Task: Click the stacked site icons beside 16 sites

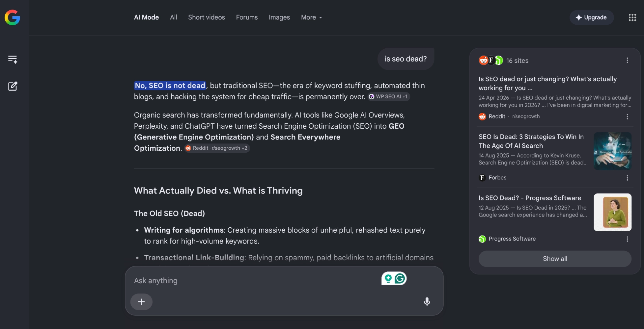Action: [491, 60]
